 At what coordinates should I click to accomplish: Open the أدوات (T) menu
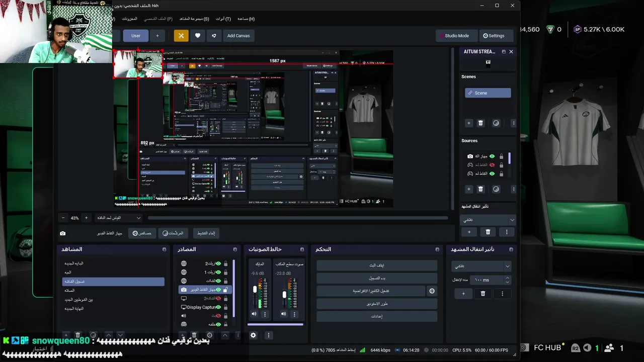(223, 19)
